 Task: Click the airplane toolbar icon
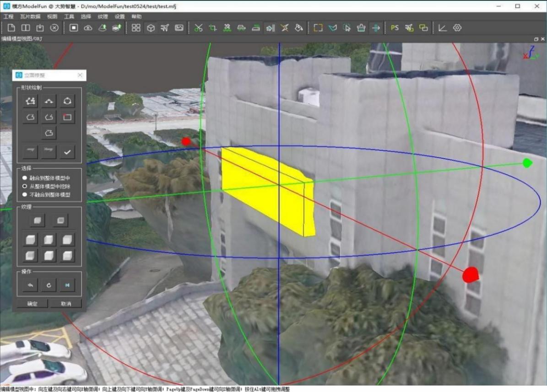click(x=165, y=28)
